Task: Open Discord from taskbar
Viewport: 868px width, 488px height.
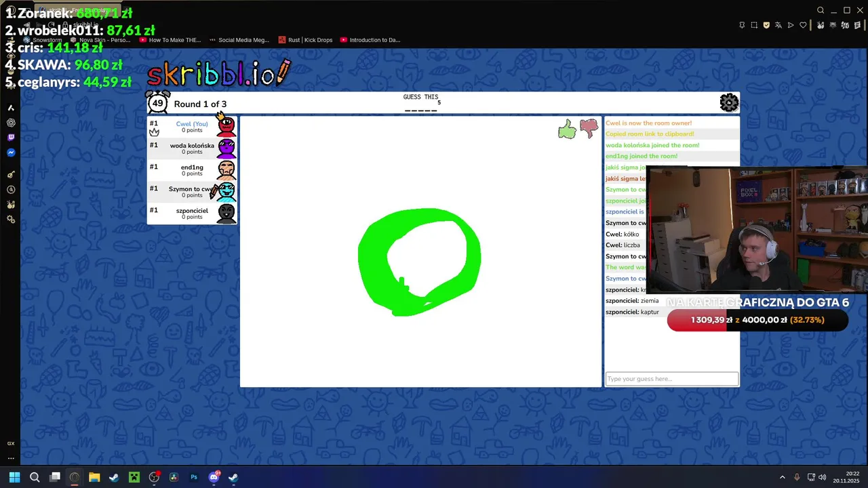Action: [214, 477]
